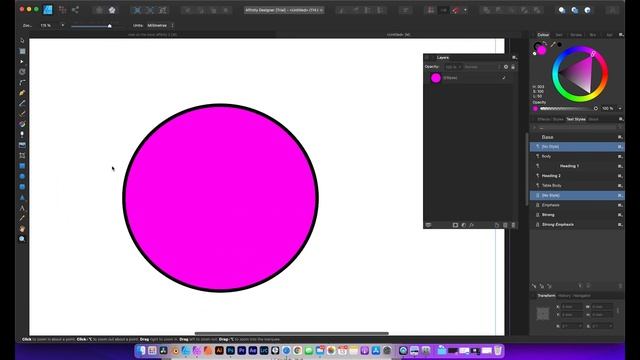Open Illustrator from the Dock

tap(219, 350)
